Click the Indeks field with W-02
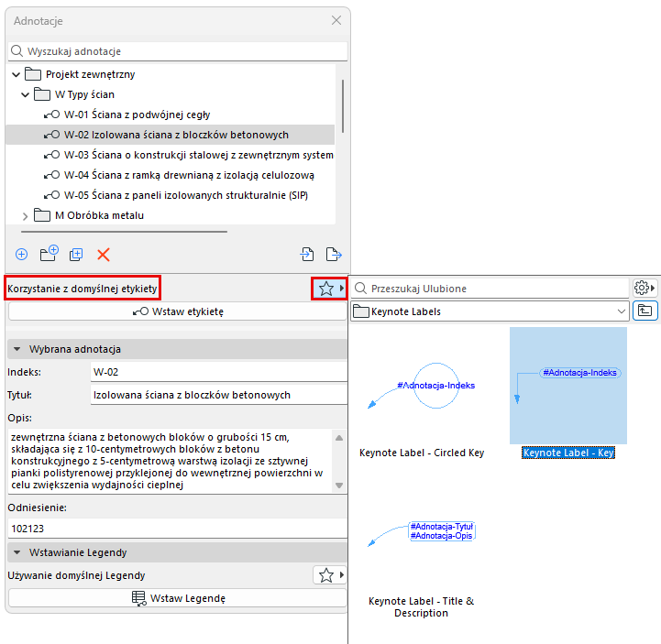The width and height of the screenshot is (661, 644). (x=219, y=372)
